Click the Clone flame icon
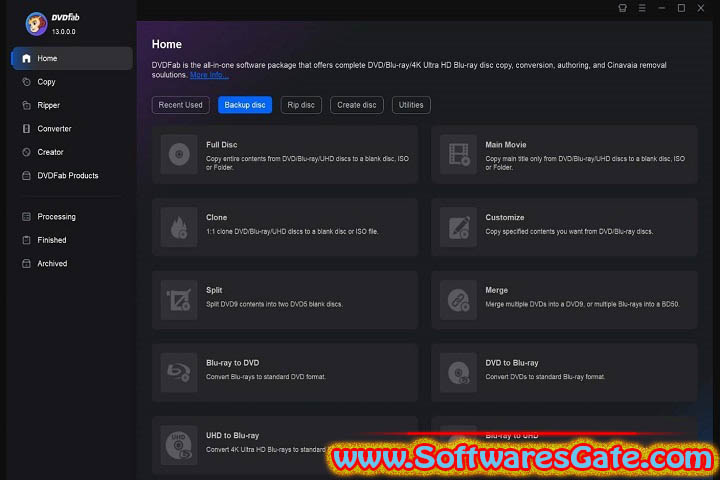The image size is (720, 480). coord(179,227)
